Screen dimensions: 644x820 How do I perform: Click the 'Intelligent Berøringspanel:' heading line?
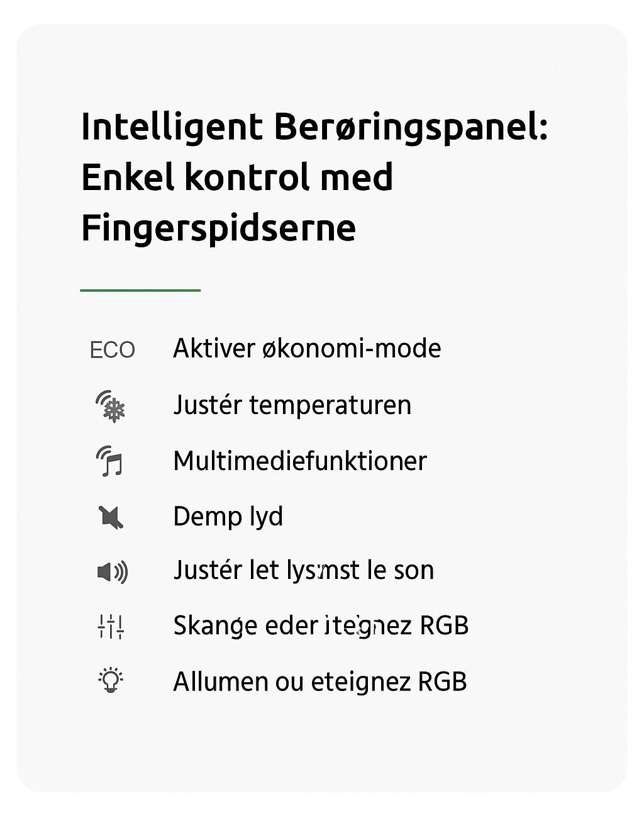314,129
